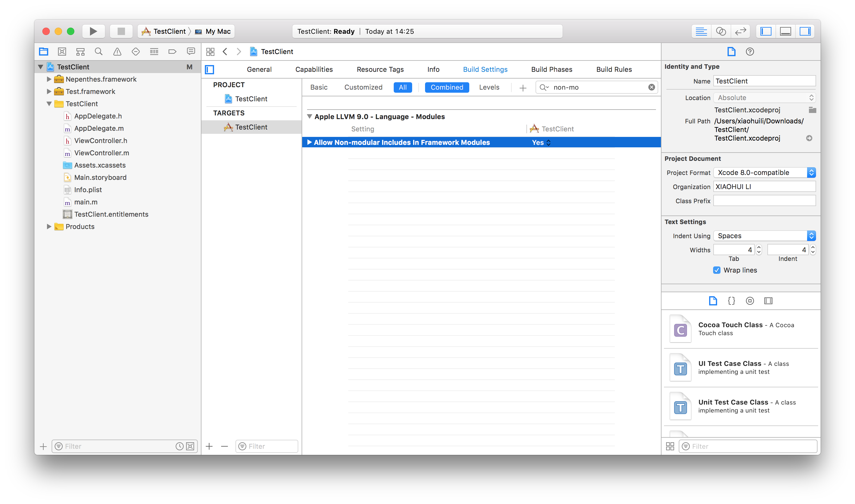Open the Source Control navigator
The image size is (855, 504).
(62, 52)
